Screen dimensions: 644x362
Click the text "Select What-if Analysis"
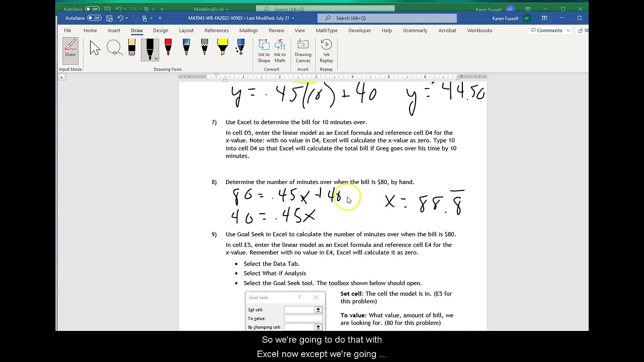(275, 274)
